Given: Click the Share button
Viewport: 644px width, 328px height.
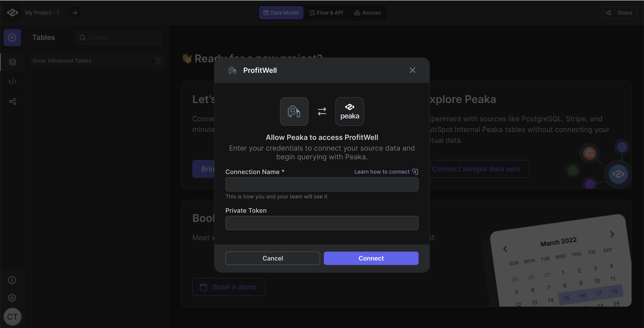Looking at the screenshot, I should click(x=619, y=13).
